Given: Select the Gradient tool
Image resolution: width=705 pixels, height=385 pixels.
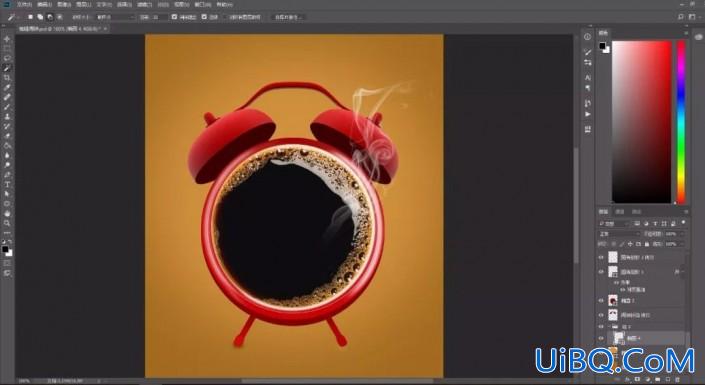Looking at the screenshot, I should (x=7, y=146).
